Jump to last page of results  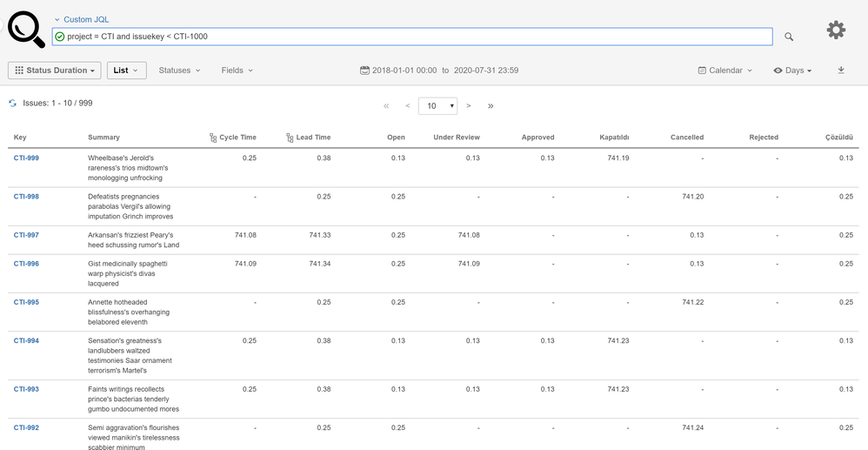[x=491, y=106]
